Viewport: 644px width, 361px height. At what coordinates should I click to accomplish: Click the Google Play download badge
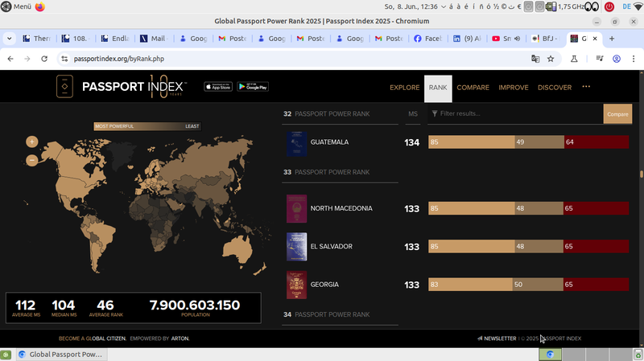click(253, 87)
